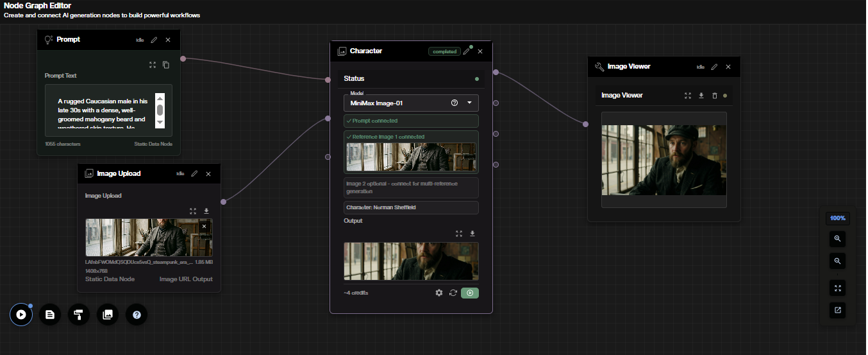
Task: Click the Character: Norman Sheffield field
Action: [x=411, y=208]
